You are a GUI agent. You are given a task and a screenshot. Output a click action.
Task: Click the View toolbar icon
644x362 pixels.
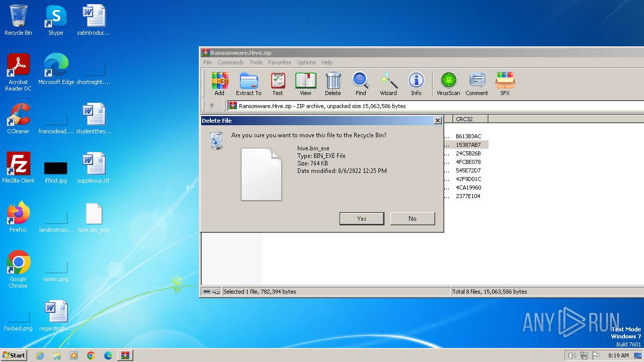(305, 83)
